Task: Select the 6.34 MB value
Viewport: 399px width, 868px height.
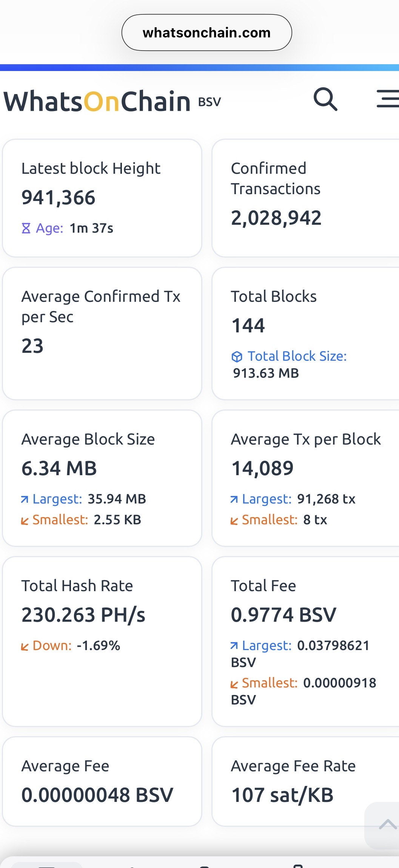Action: point(59,468)
